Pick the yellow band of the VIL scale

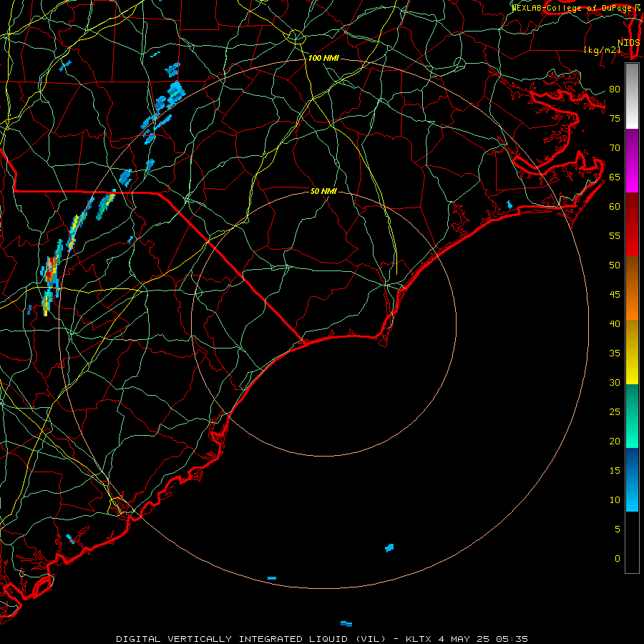(x=632, y=352)
